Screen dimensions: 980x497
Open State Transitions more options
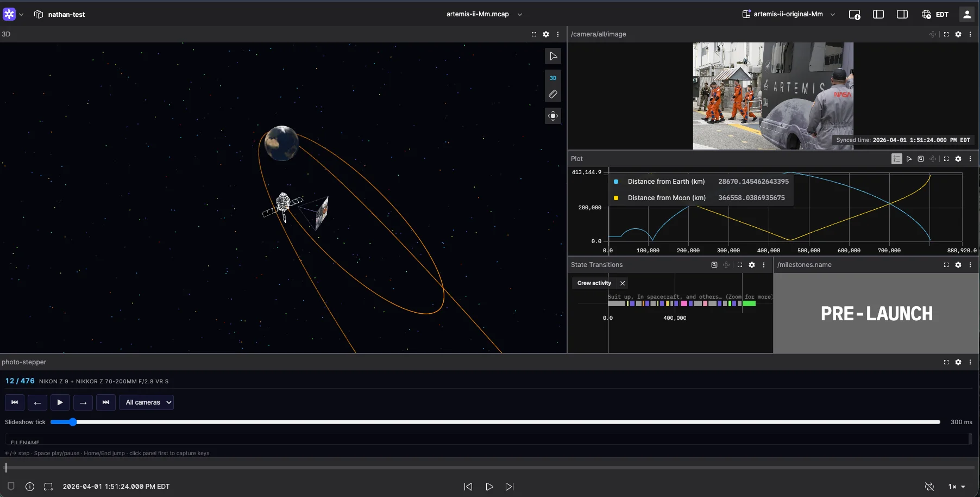(x=764, y=265)
